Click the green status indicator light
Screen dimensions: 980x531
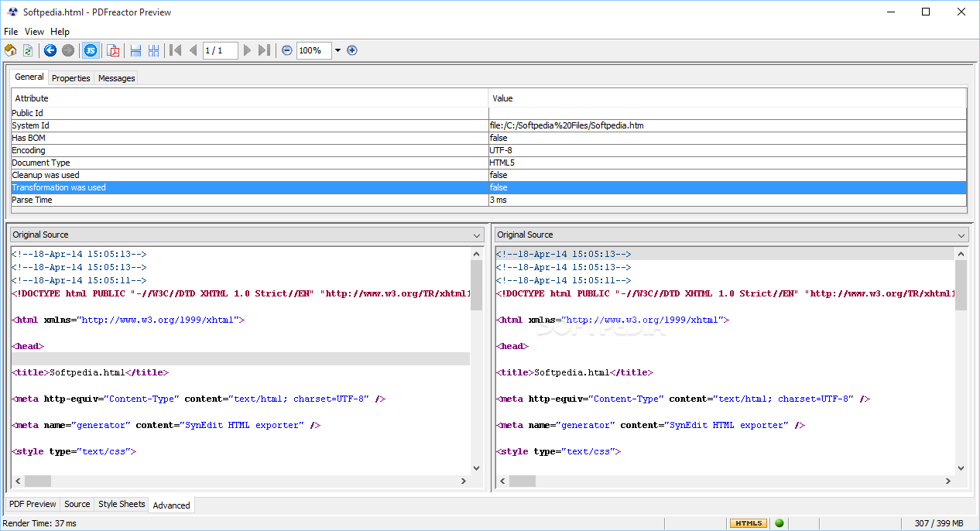(x=780, y=523)
